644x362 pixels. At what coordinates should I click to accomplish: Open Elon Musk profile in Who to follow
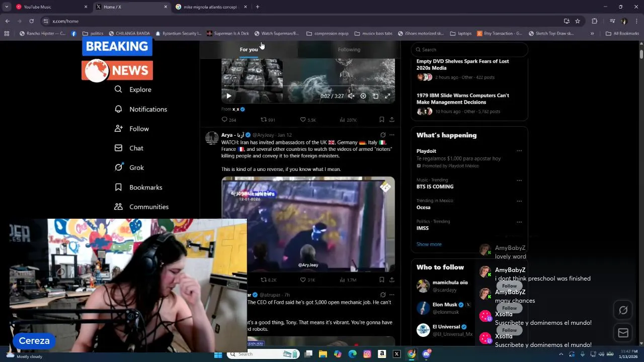(x=445, y=305)
